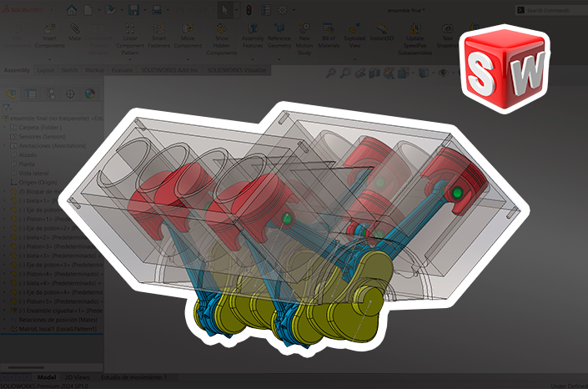Viewport: 588px width, 389px height.
Task: Click the Zoom to Fit icon in view toolbar
Action: point(330,73)
